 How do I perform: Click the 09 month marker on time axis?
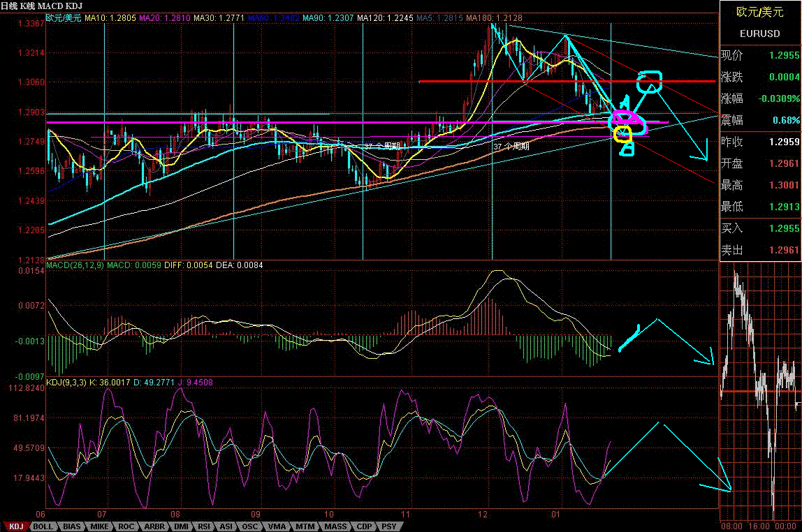coord(256,515)
